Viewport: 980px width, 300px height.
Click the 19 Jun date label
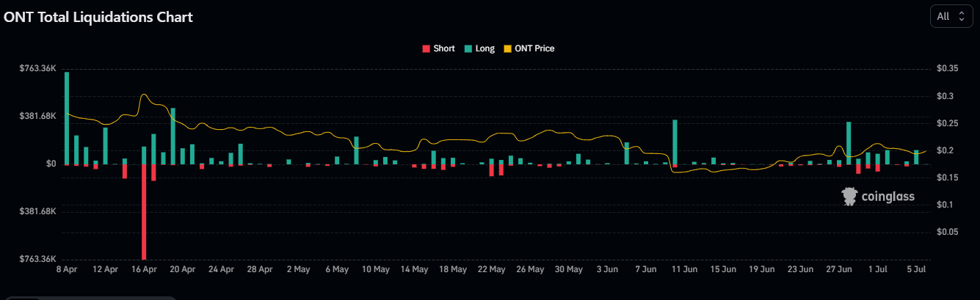[x=761, y=270]
